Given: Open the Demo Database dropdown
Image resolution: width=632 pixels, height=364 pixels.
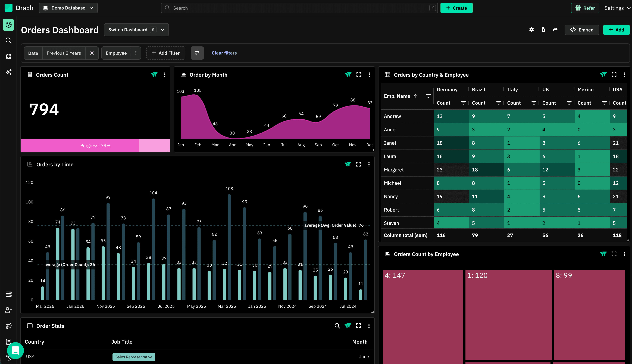Looking at the screenshot, I should pyautogui.click(x=68, y=8).
